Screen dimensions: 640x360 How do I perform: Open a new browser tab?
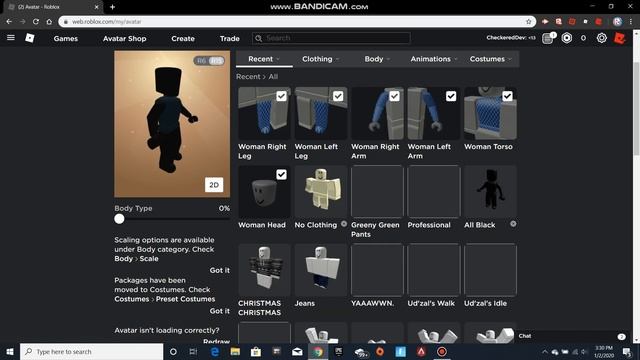[112, 7]
